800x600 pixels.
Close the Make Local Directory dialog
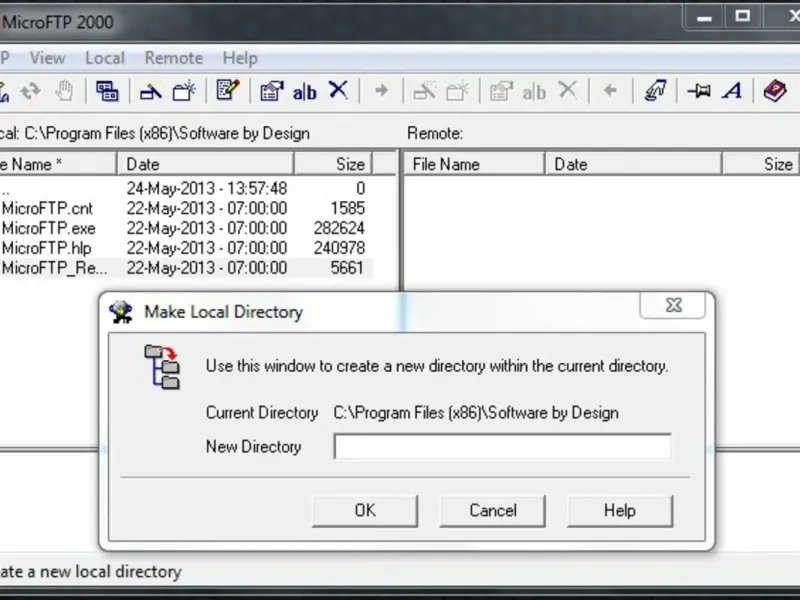[x=673, y=305]
